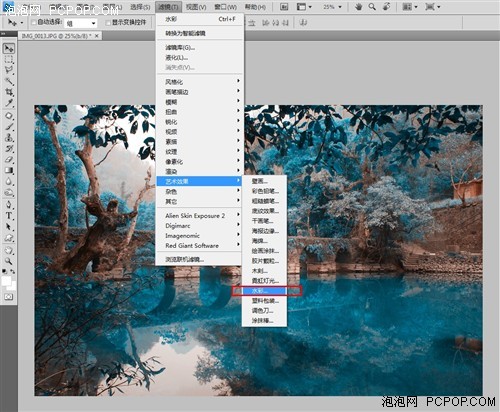Image resolution: width=500 pixels, height=412 pixels.
Task: Select the Path Selection arrow tool
Action: (9, 227)
